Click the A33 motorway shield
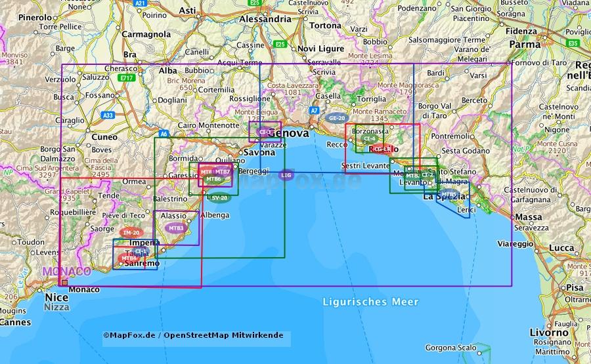Screen dimensions: 591x364 (108, 115)
